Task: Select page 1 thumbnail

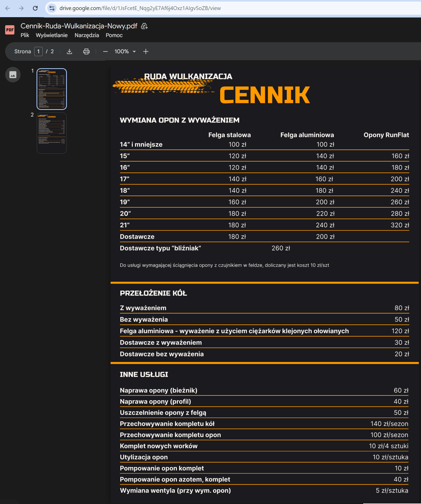Action: click(x=52, y=89)
